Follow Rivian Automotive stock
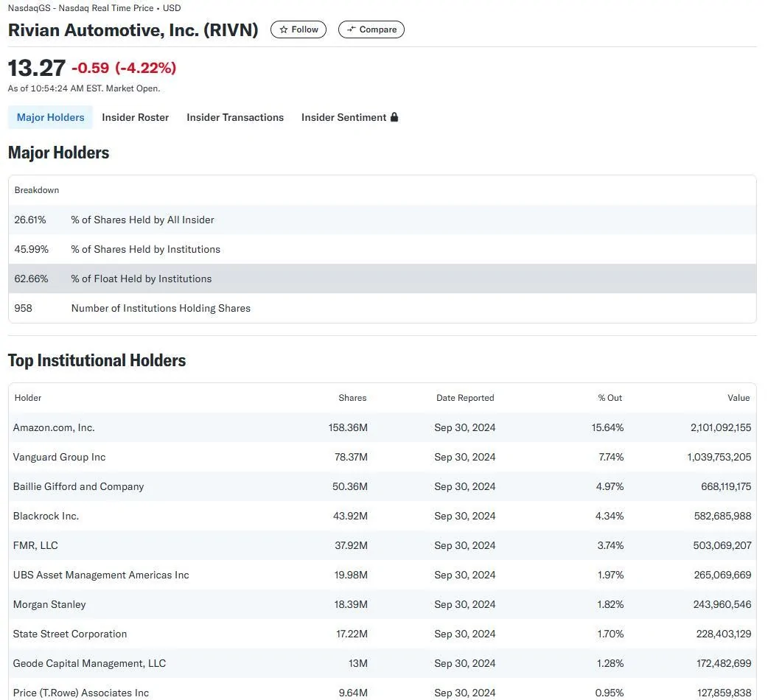The width and height of the screenshot is (768, 700). coord(299,29)
